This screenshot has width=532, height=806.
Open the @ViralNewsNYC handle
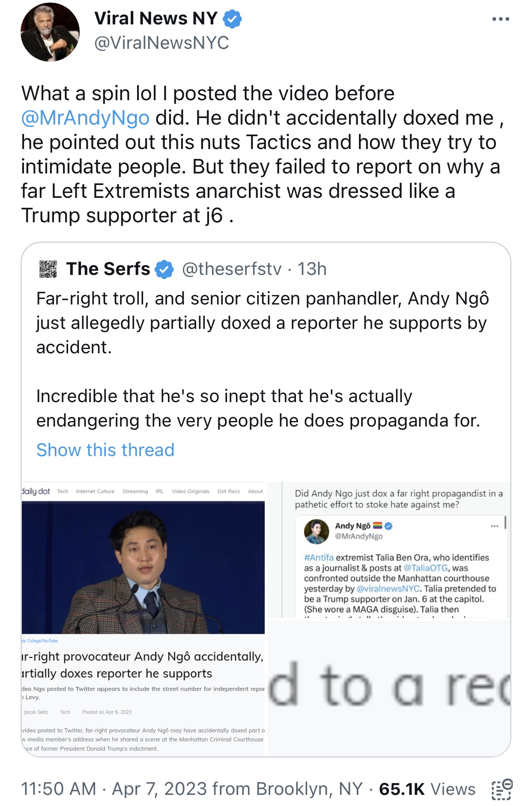tap(161, 43)
